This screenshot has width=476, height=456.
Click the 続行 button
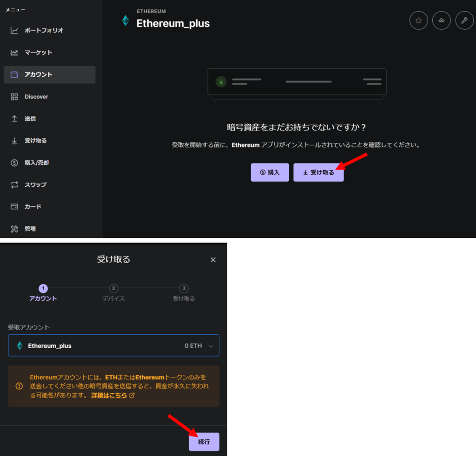coord(204,442)
